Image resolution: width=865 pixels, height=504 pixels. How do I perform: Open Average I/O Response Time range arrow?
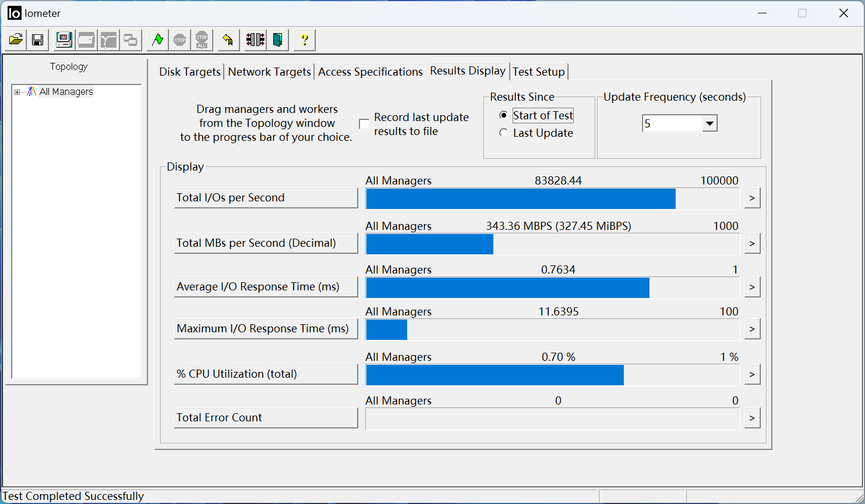(x=752, y=287)
